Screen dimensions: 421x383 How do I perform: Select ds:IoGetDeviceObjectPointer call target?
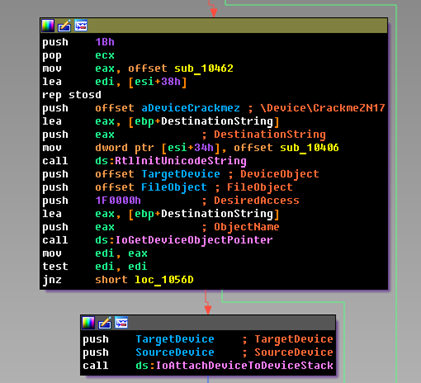tap(184, 240)
